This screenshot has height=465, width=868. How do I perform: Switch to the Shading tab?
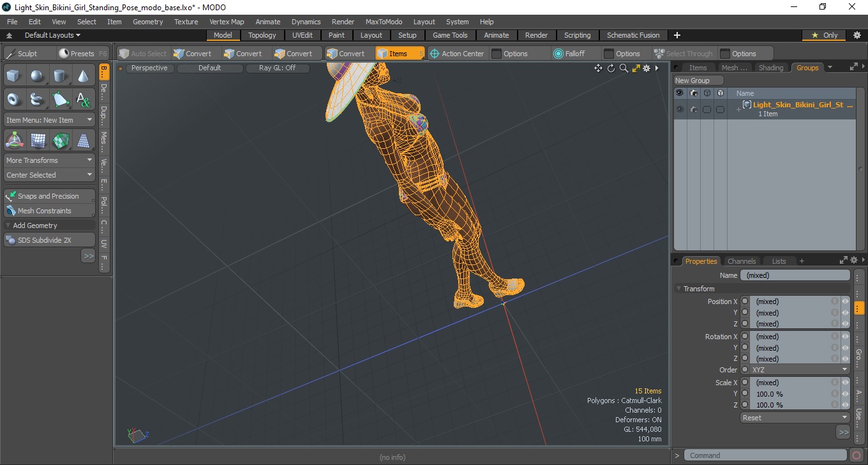[x=771, y=68]
